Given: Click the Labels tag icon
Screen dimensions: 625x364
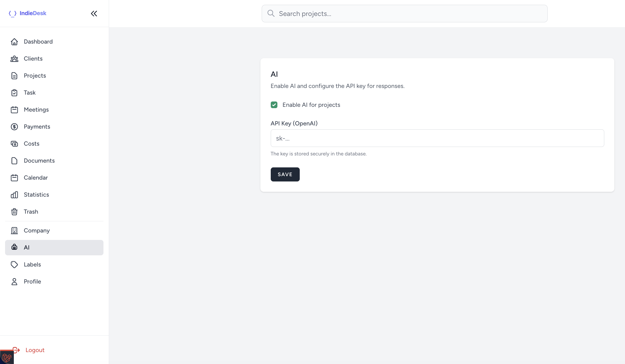Looking at the screenshot, I should pos(14,265).
